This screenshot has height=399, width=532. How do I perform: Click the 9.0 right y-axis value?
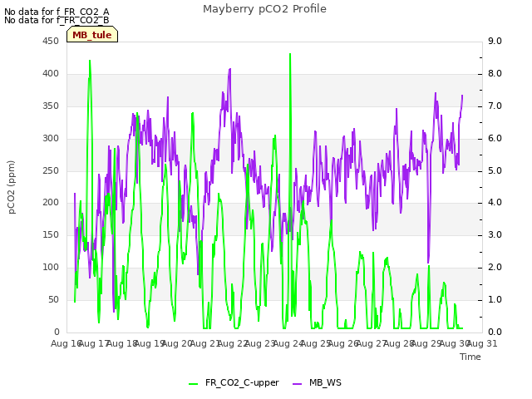[495, 42]
